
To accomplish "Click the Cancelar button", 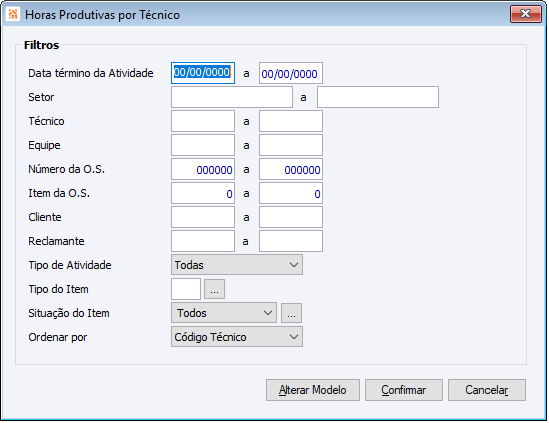I will tap(487, 390).
